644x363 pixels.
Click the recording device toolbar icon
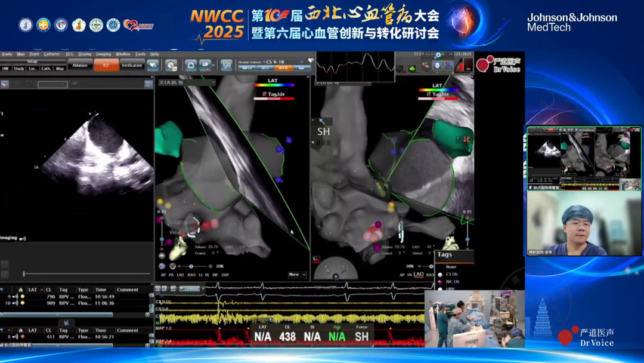(205, 65)
